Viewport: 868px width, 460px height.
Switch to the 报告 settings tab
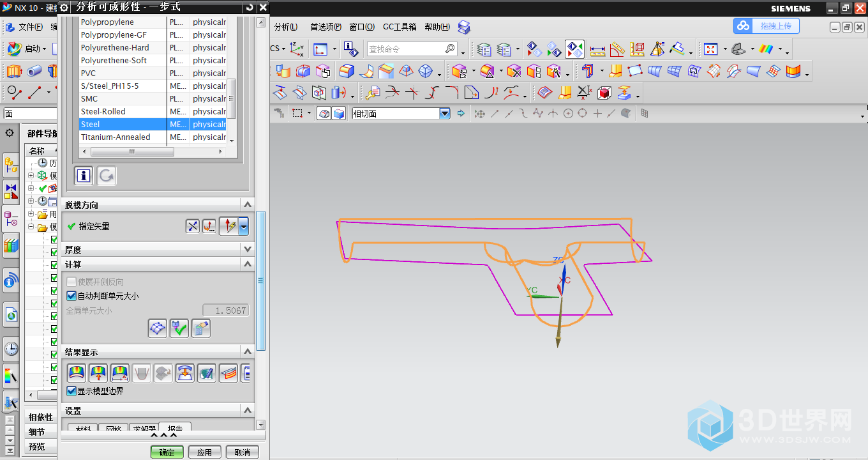click(175, 427)
